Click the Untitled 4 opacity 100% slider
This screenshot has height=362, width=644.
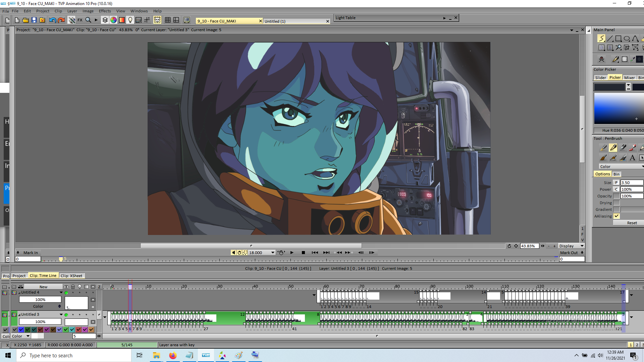(40, 300)
